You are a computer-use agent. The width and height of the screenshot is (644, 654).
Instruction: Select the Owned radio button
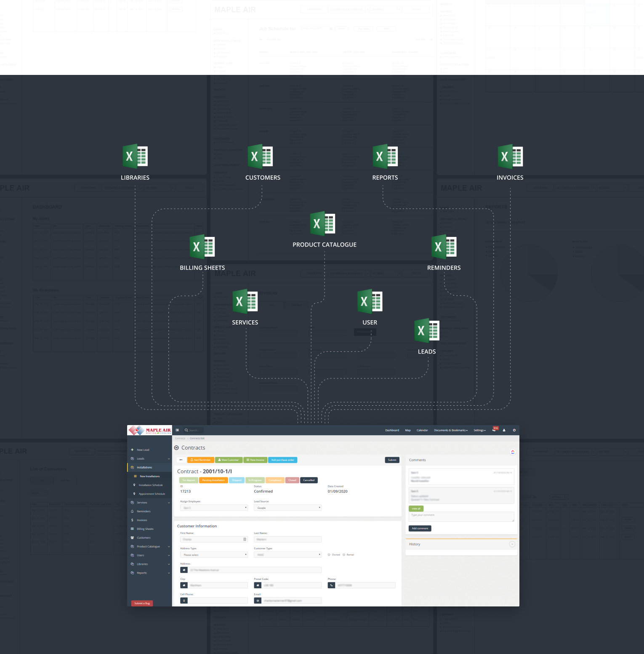(329, 555)
